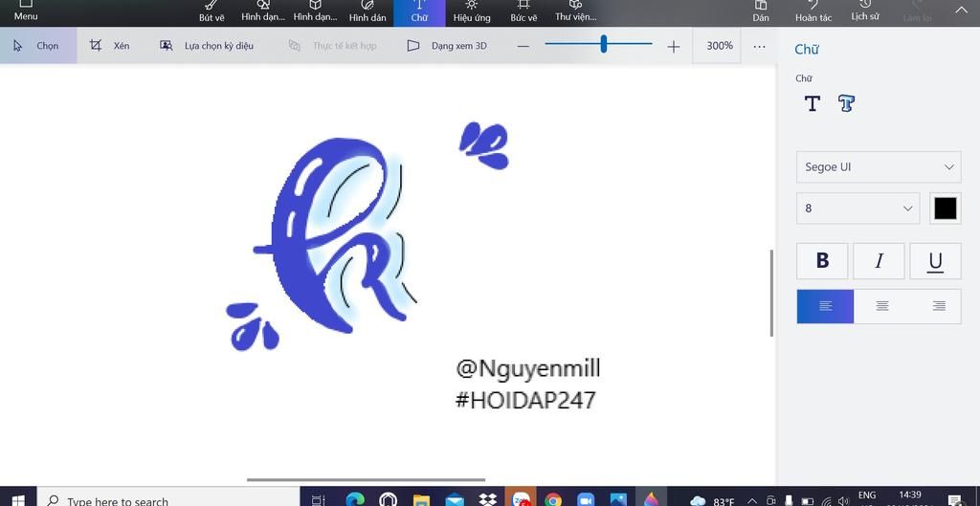
Task: Click the #HOIDAP247 text on canvas
Action: pos(525,400)
